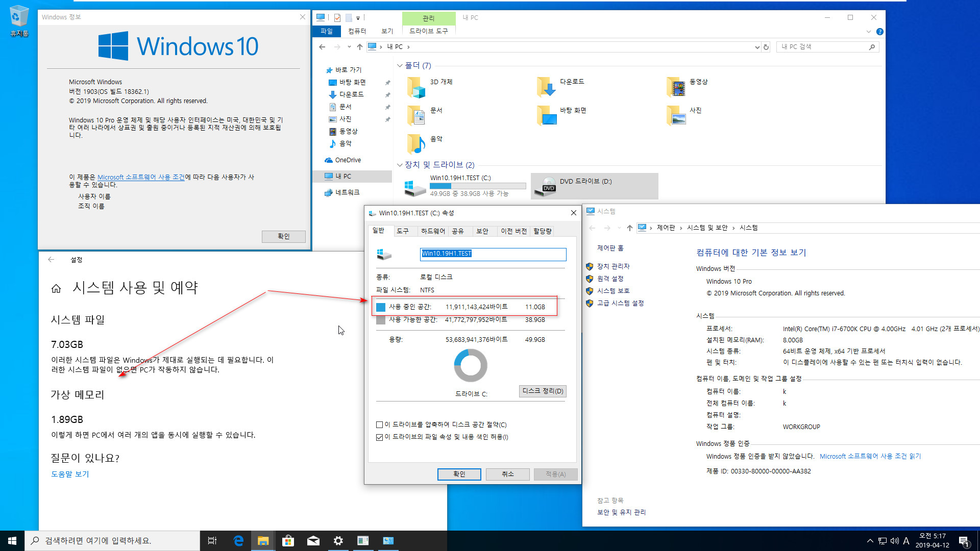980x551 pixels.
Task: Click the Settings home icon
Action: (56, 289)
